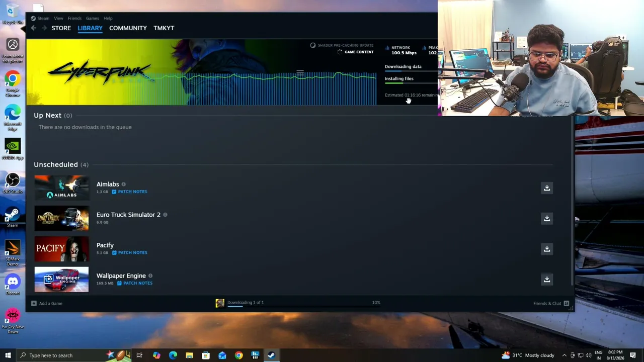Screen dimensions: 644x362
Task: Switch to the COMMUNITY tab
Action: (128, 28)
